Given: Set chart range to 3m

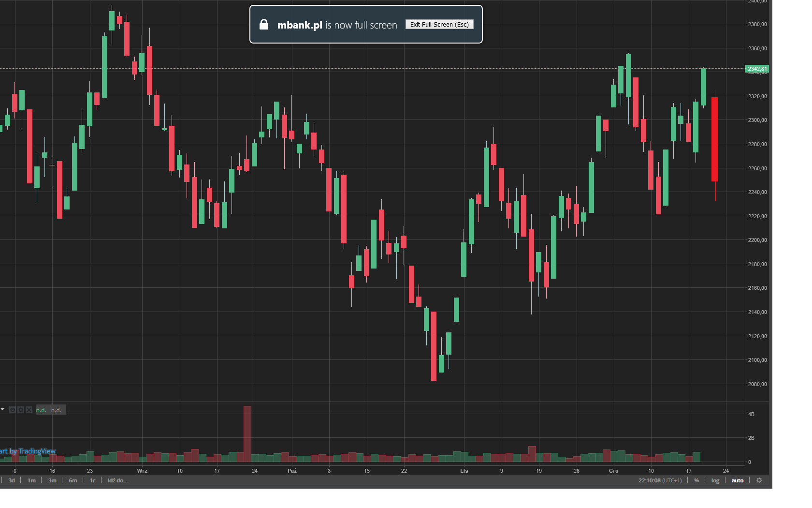Looking at the screenshot, I should click(52, 480).
